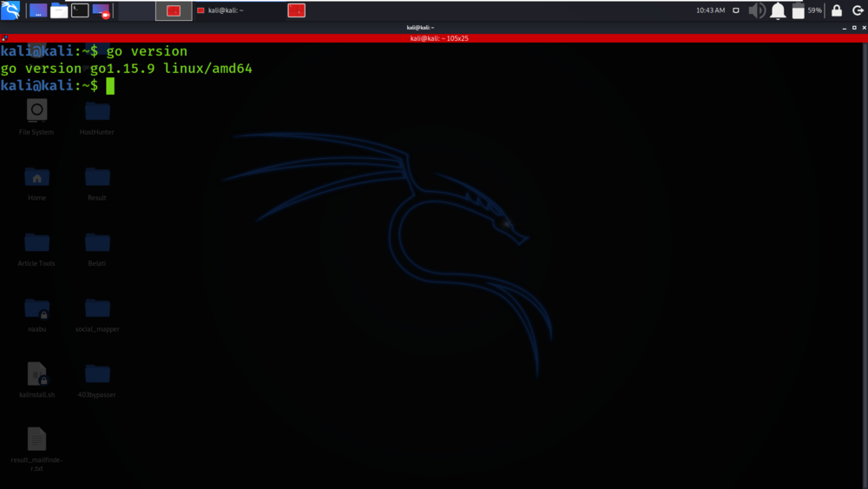
Task: Open File System desktop icon
Action: click(36, 117)
